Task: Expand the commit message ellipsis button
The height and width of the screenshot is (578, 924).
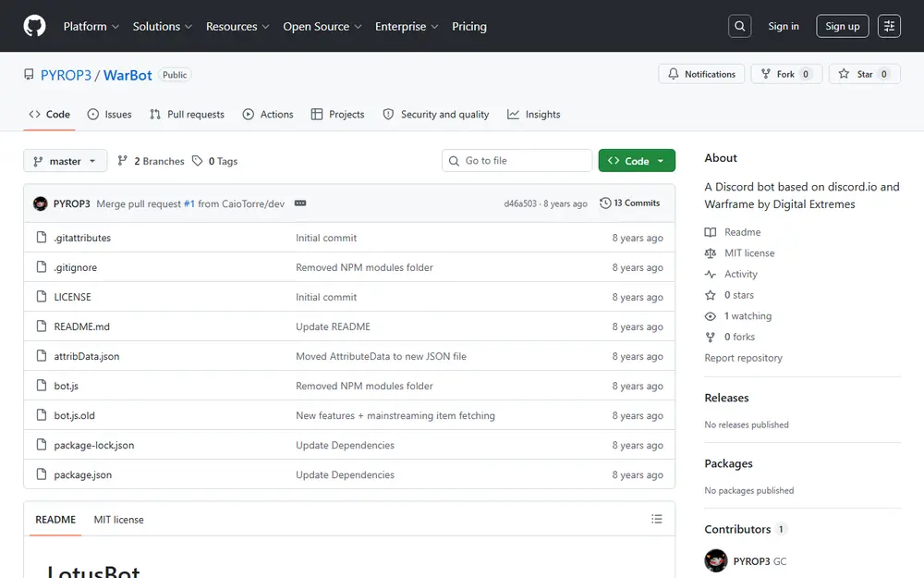Action: (x=300, y=203)
